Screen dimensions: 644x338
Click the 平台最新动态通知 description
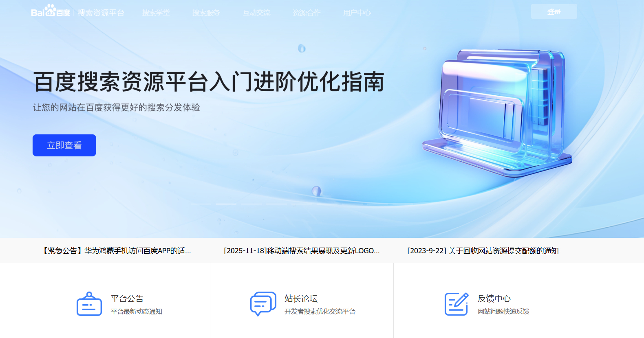pyautogui.click(x=137, y=312)
